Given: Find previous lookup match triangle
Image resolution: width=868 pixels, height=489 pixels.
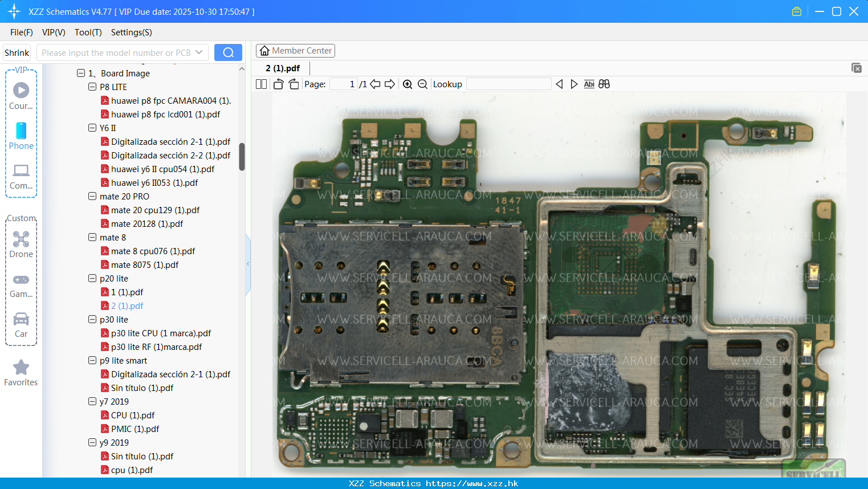Looking at the screenshot, I should tap(559, 84).
